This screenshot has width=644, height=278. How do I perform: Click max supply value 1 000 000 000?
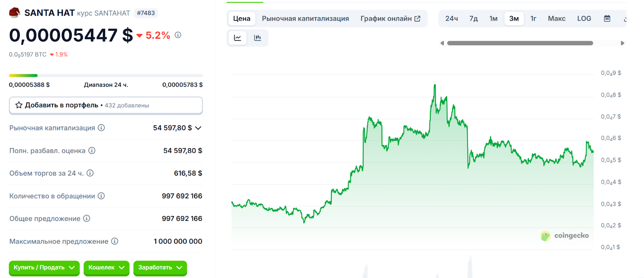(178, 241)
